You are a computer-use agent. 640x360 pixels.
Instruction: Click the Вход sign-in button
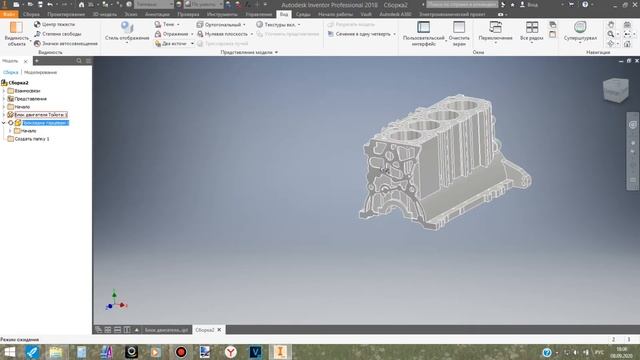pos(529,4)
